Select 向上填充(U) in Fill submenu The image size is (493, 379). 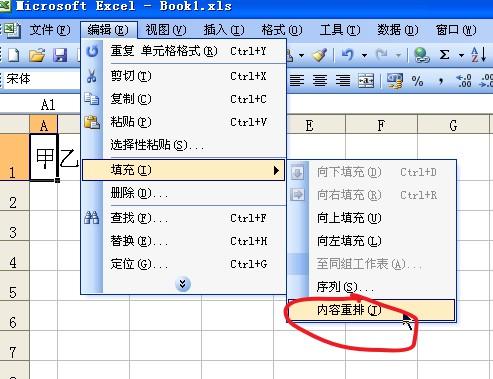[372, 218]
